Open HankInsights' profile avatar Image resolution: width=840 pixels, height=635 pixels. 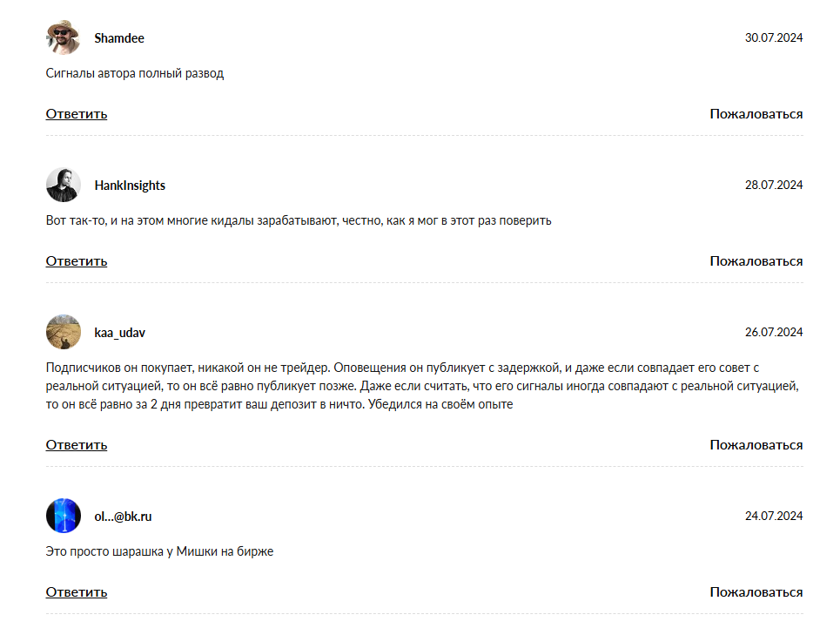64,185
